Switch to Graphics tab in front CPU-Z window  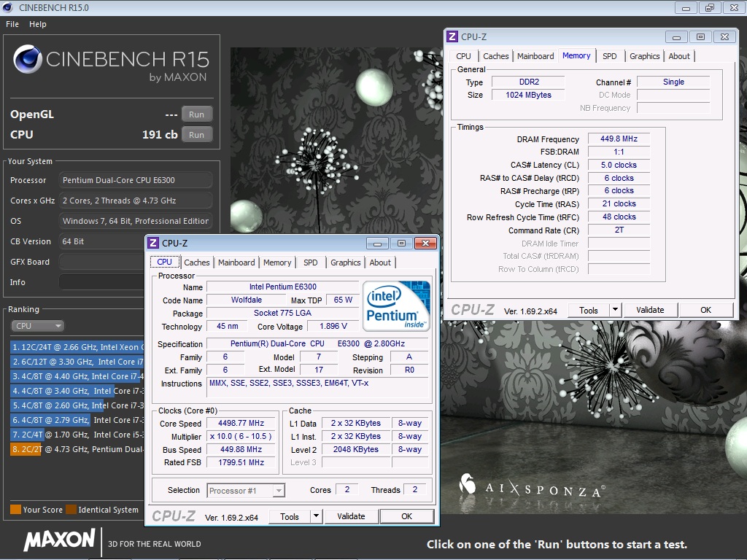(x=345, y=262)
